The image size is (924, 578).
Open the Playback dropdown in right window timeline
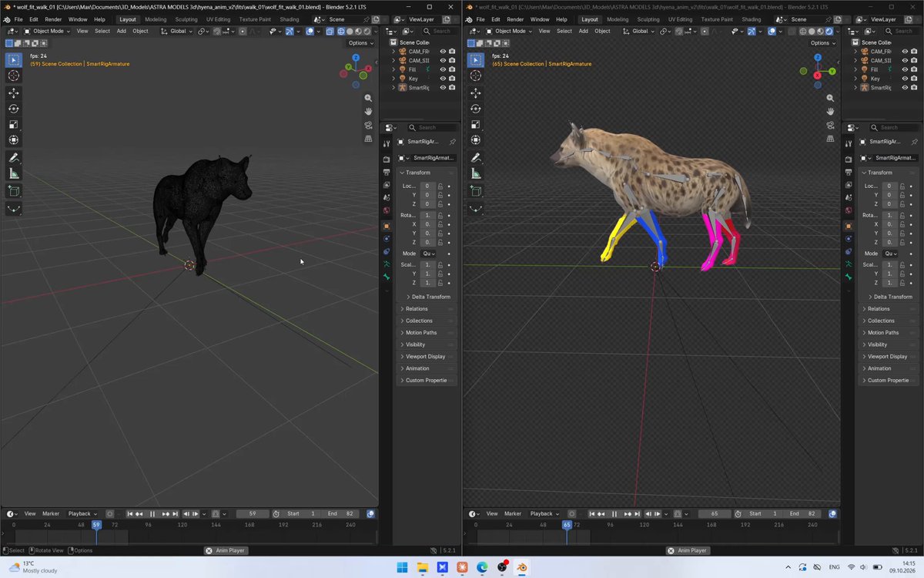coord(544,514)
